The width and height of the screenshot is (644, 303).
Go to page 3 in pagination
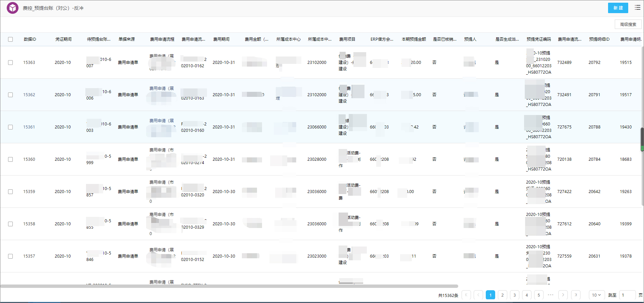tap(514, 295)
